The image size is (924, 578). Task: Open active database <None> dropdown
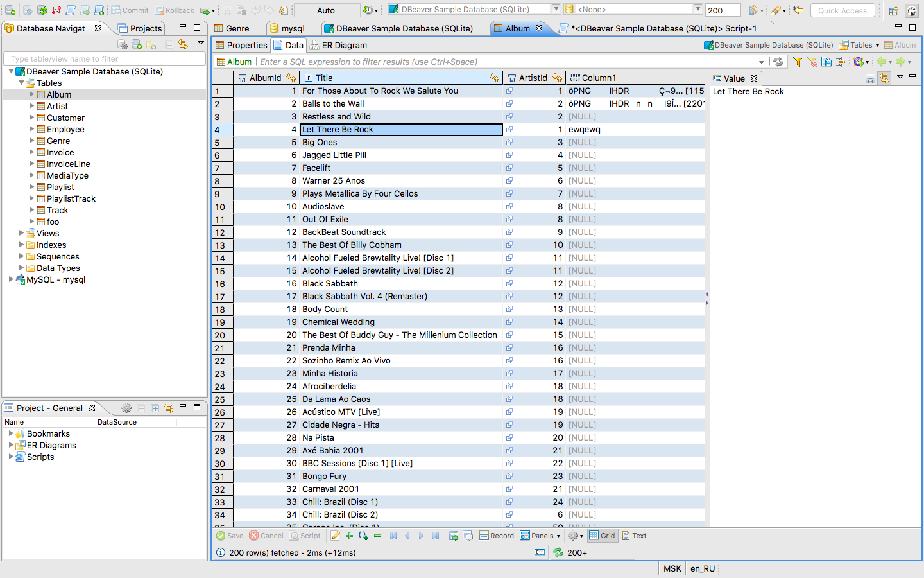(x=697, y=10)
